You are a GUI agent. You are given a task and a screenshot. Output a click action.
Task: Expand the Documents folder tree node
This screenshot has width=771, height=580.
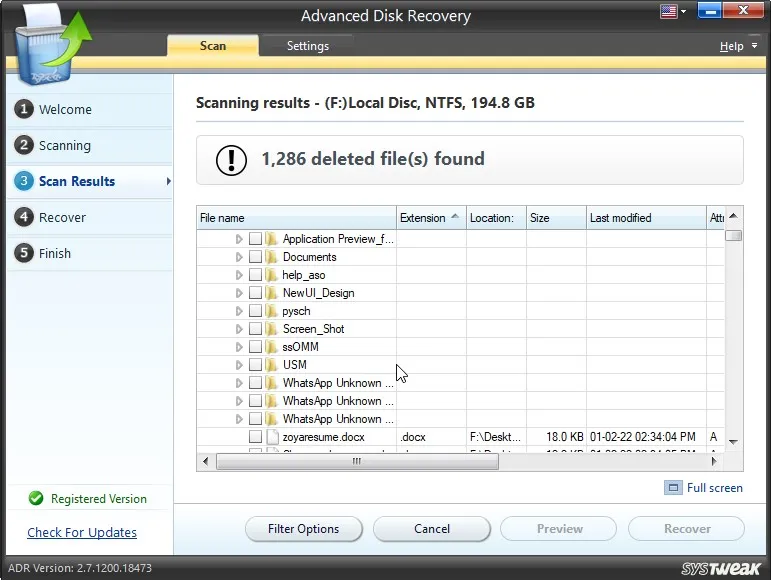(x=239, y=257)
